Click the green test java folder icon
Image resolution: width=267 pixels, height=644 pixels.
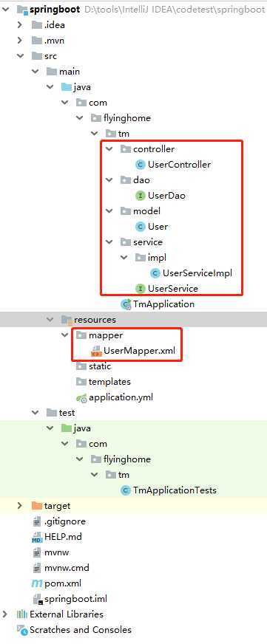click(x=67, y=428)
